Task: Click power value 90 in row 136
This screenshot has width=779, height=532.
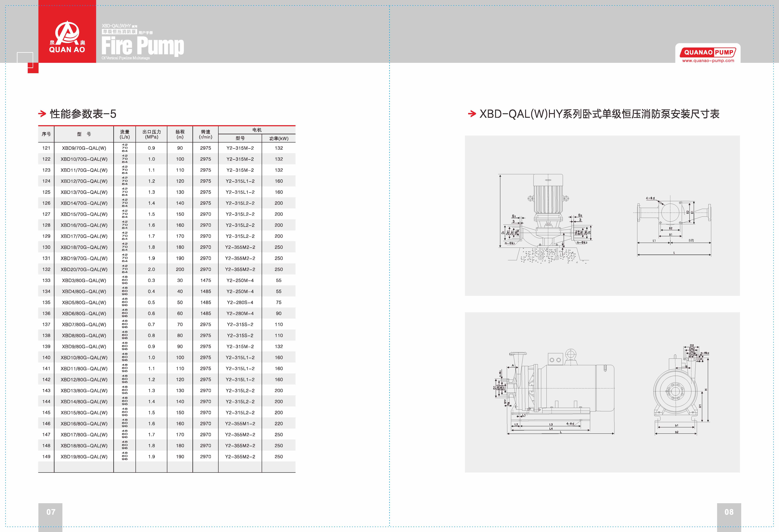Action: coord(279,314)
